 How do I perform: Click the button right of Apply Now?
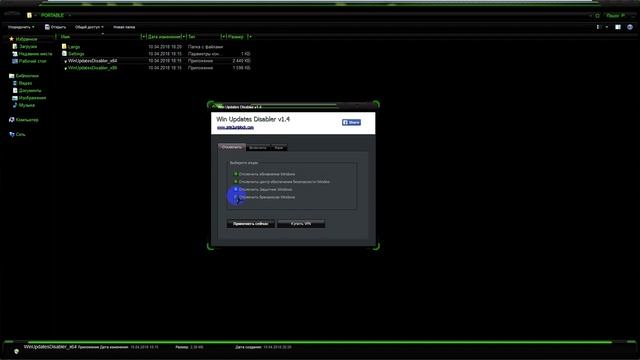click(301, 224)
